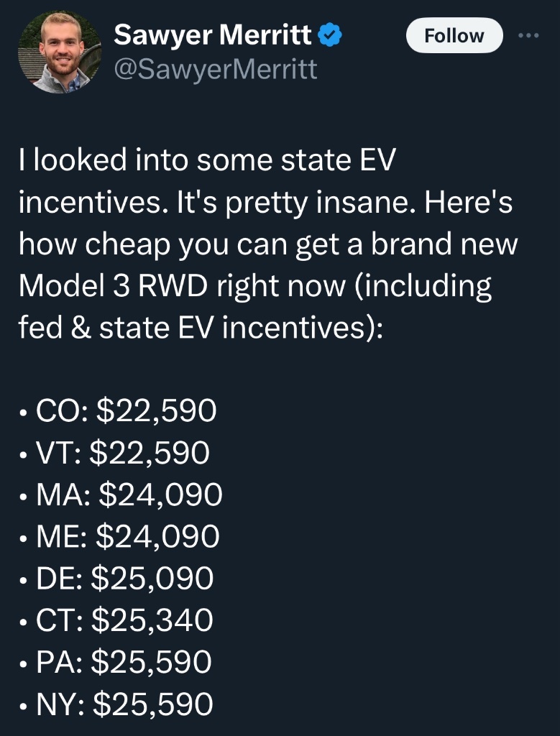Open the @SawyerMerritt handle link
560x736 pixels.
tap(216, 70)
